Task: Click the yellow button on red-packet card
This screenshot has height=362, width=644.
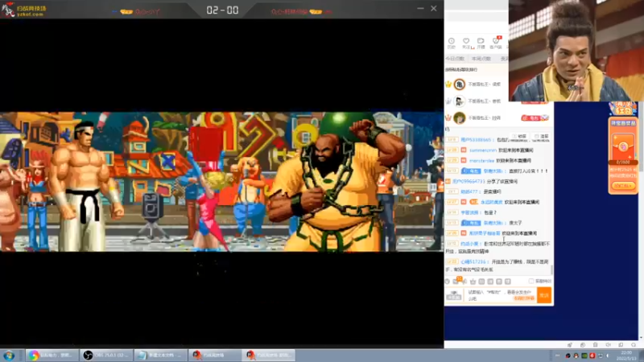Action: pyautogui.click(x=623, y=186)
